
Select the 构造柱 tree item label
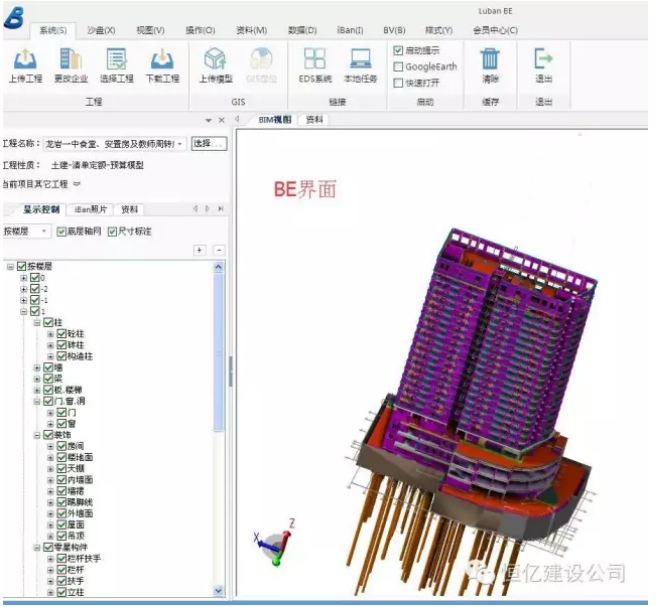tap(80, 356)
